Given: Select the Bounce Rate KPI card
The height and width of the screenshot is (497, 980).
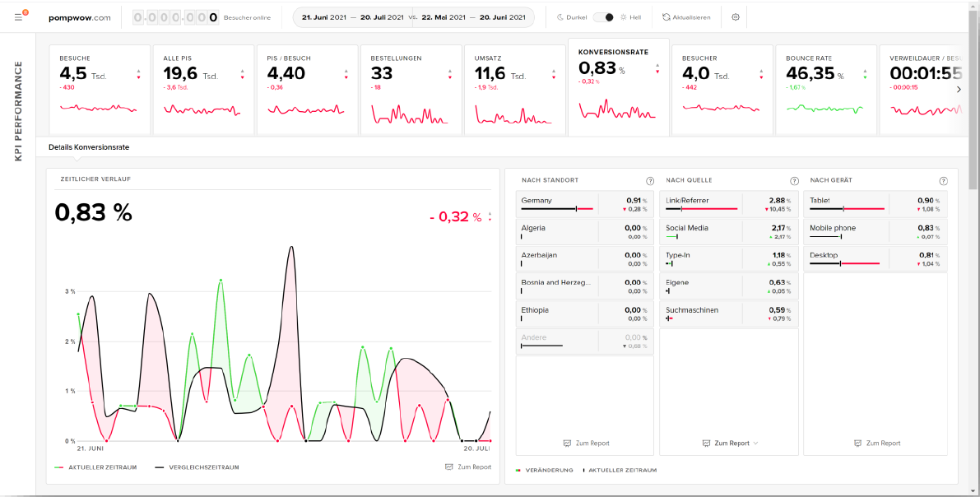Looking at the screenshot, I should (x=826, y=91).
